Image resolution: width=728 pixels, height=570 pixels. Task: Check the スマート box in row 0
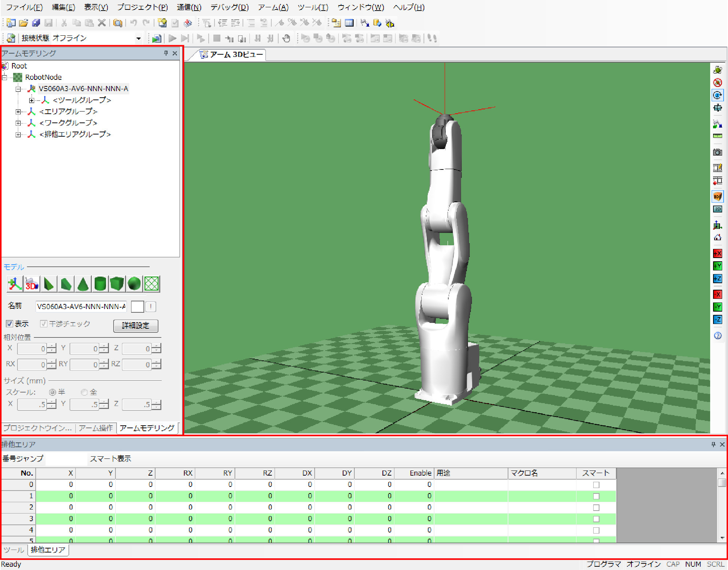click(596, 485)
